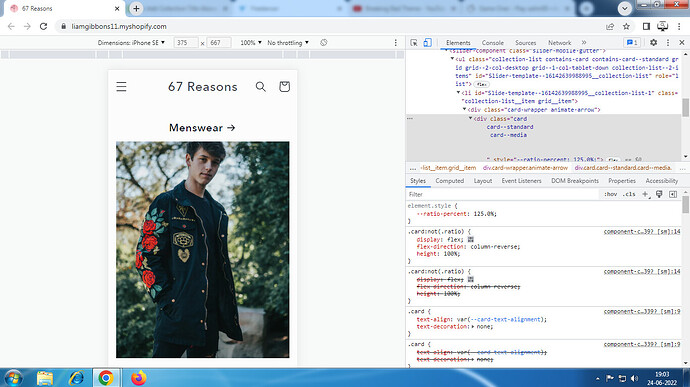
Task: Toggle the .cls class editor
Action: [x=629, y=194]
